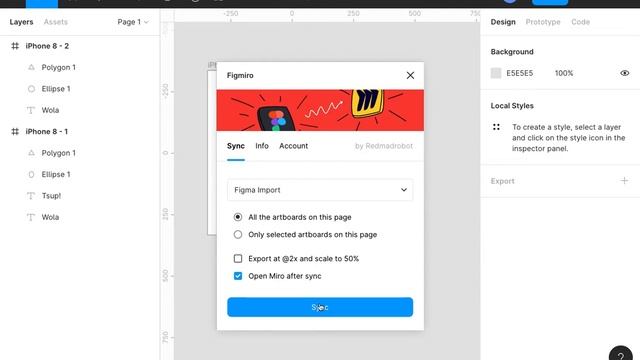Click the 100% background opacity field
Image resolution: width=640 pixels, height=360 pixels.
click(564, 73)
